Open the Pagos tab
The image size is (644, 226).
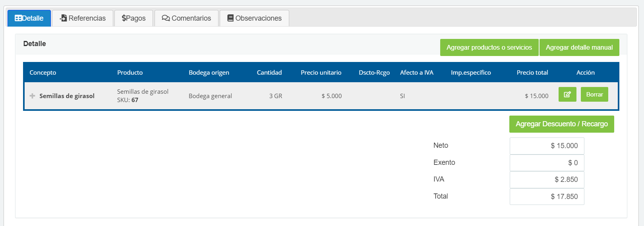[x=133, y=18]
